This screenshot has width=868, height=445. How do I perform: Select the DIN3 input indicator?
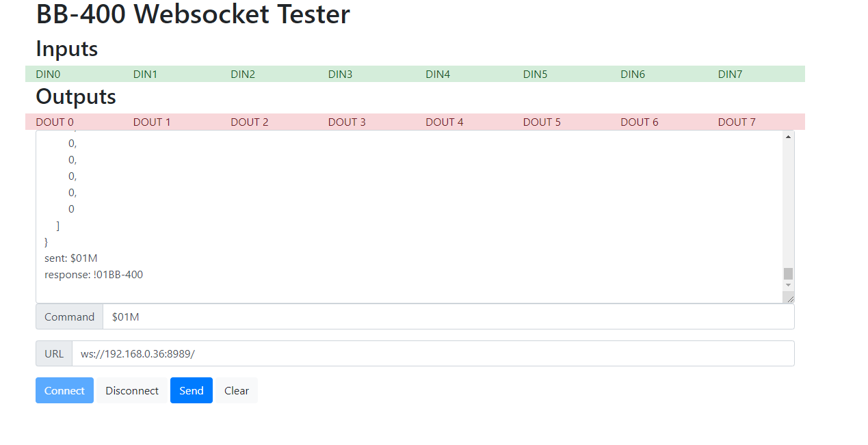point(340,74)
